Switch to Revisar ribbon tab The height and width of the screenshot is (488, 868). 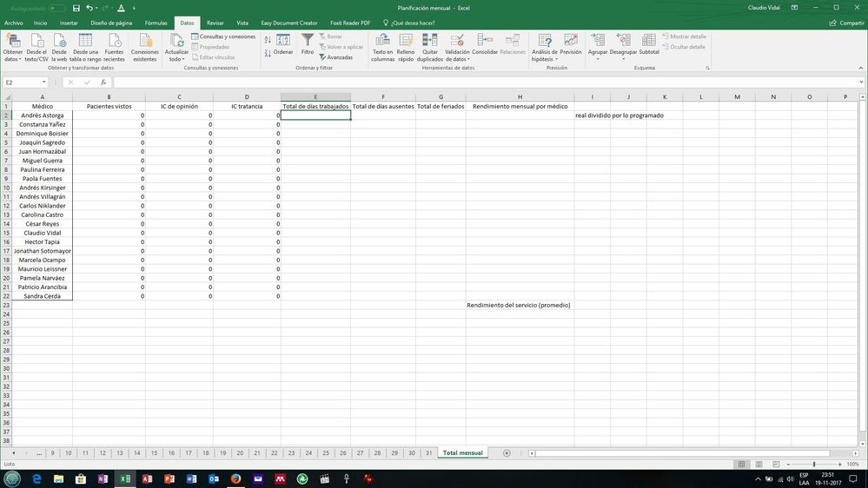(215, 23)
